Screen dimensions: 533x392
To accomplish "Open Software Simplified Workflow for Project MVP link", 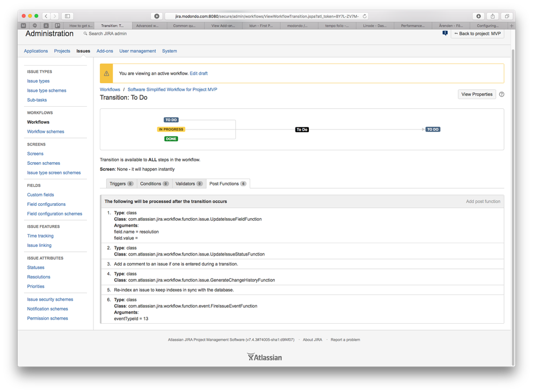I will pos(172,90).
